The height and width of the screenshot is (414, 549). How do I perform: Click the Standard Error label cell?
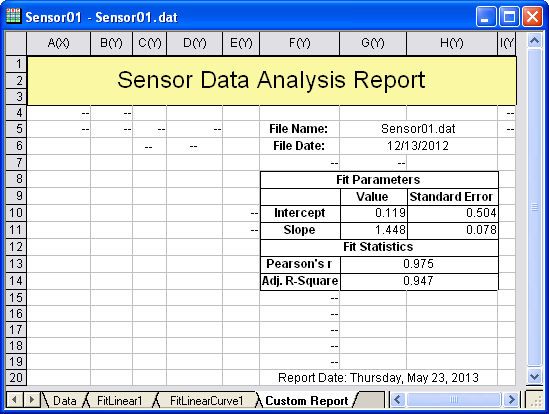point(452,197)
